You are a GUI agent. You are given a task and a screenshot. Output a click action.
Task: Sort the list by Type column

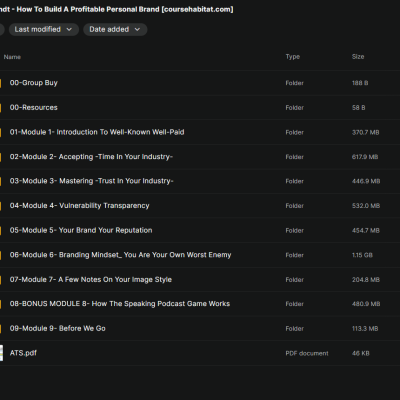pyautogui.click(x=293, y=57)
